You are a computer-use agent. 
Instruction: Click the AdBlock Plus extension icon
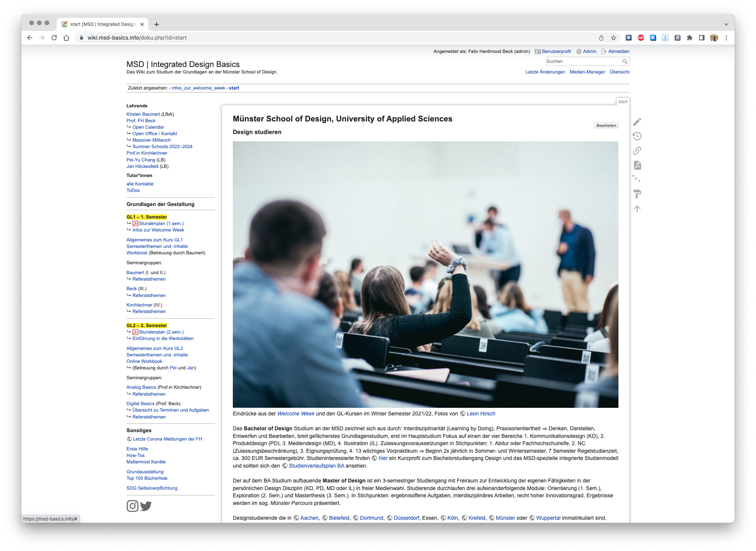click(641, 38)
